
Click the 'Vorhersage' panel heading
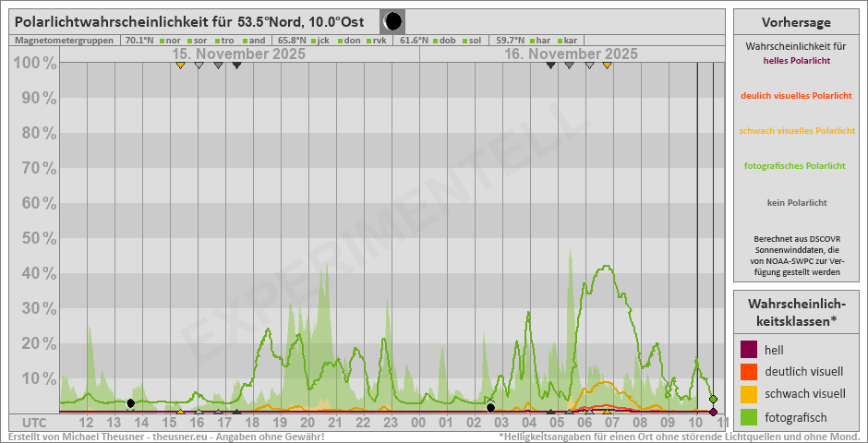pyautogui.click(x=796, y=22)
